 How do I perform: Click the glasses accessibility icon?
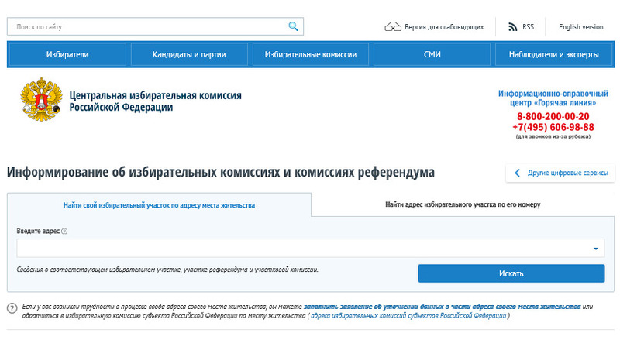[x=393, y=27]
